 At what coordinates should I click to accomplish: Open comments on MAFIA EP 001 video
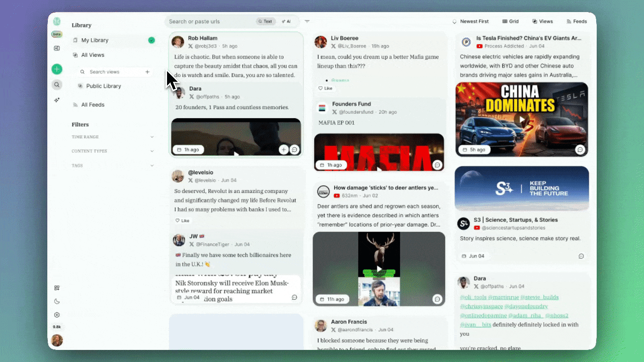437,164
